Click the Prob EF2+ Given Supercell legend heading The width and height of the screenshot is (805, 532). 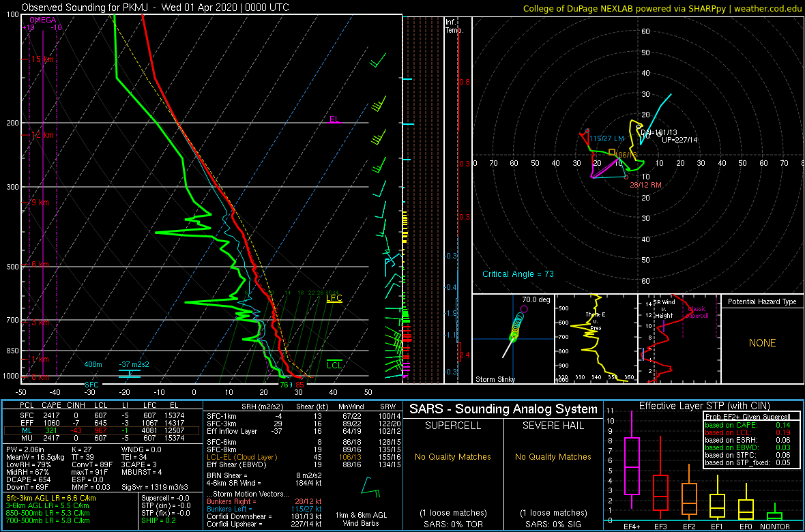coord(748,417)
